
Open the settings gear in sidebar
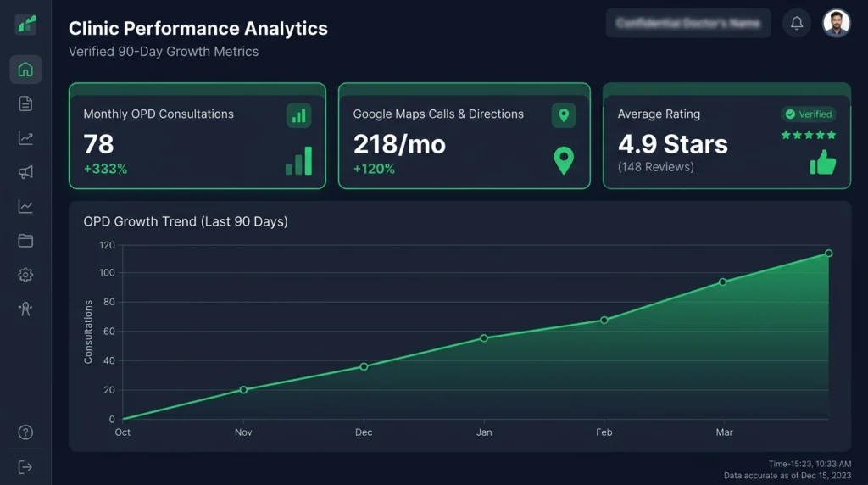point(25,275)
